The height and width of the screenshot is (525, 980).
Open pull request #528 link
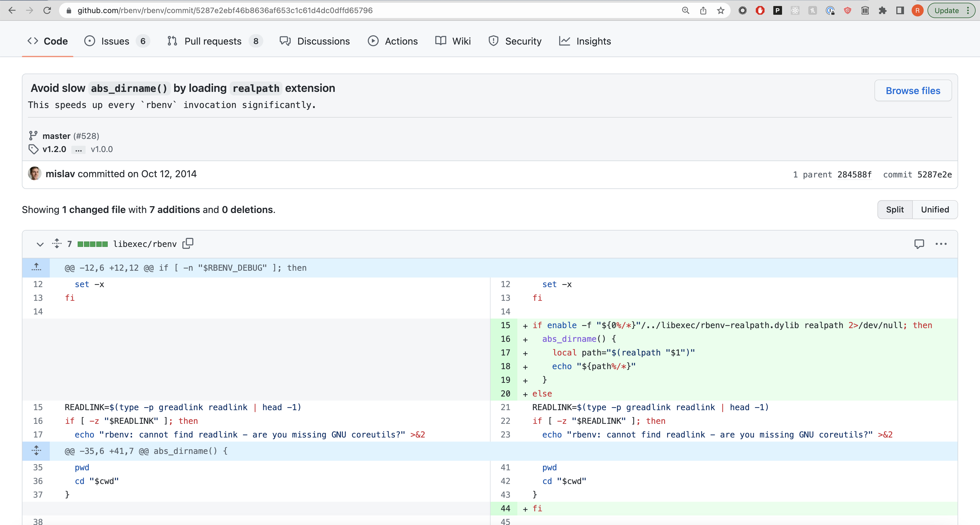point(86,136)
